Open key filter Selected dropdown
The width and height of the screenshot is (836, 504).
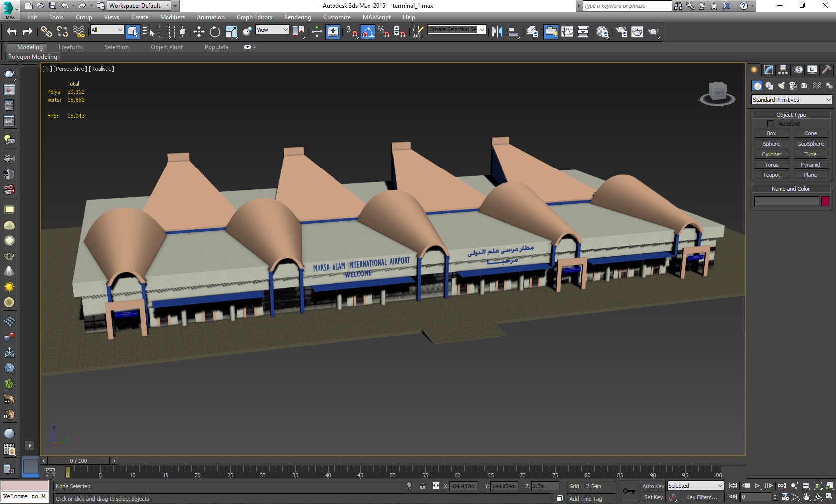[695, 486]
